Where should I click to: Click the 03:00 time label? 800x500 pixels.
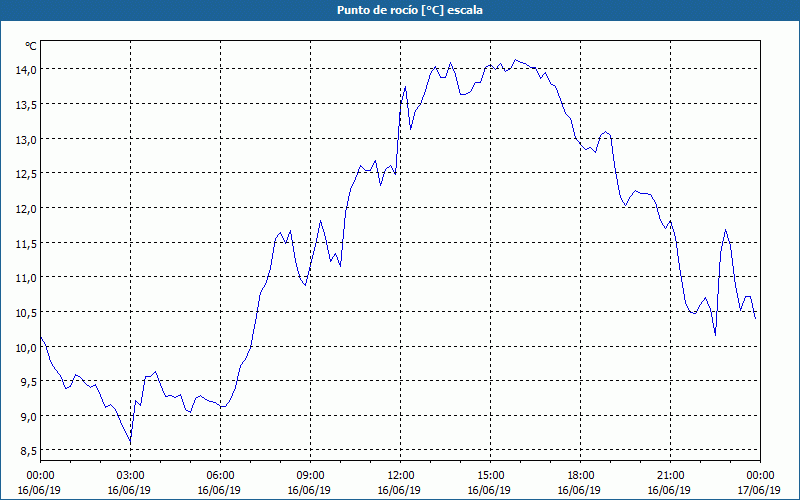tap(131, 476)
